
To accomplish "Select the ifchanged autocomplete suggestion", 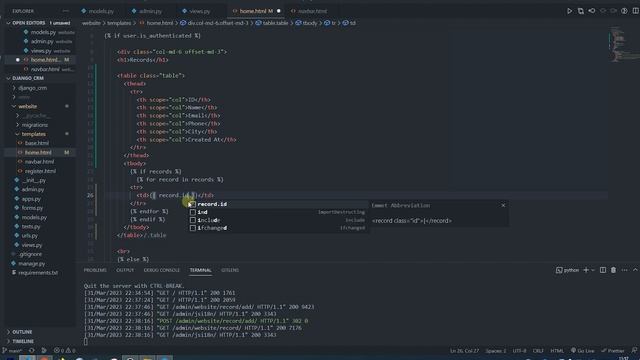I will click(x=279, y=228).
